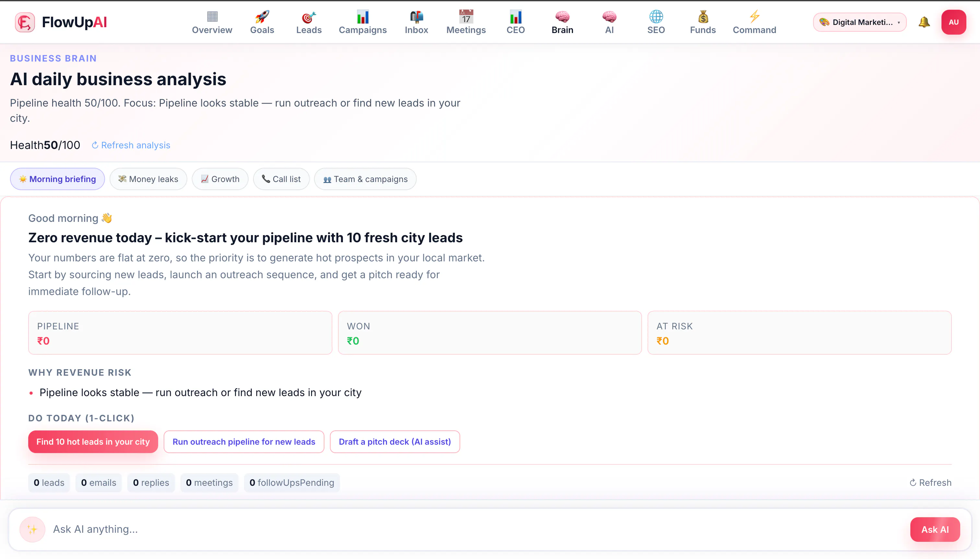Select the Brain nav icon
The image size is (980, 559).
click(562, 17)
